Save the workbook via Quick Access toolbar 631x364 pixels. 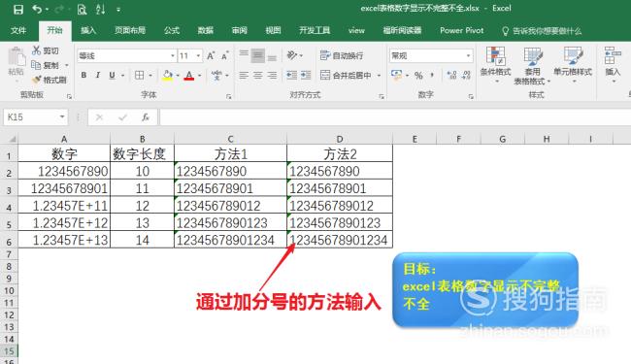pyautogui.click(x=18, y=10)
